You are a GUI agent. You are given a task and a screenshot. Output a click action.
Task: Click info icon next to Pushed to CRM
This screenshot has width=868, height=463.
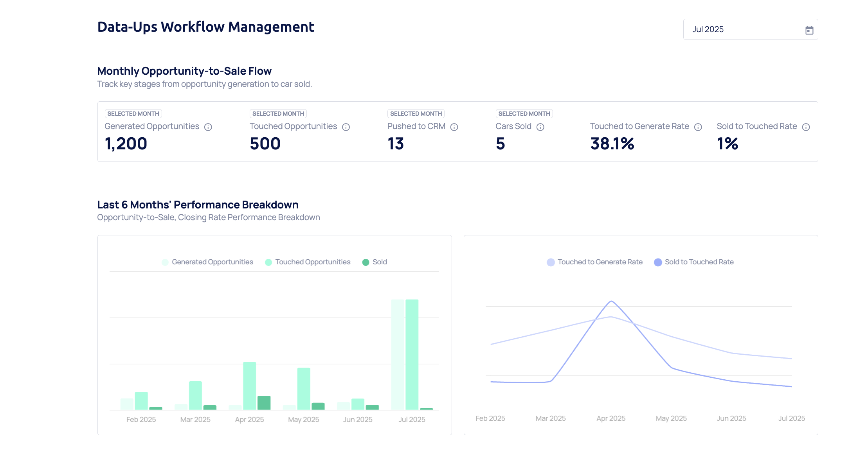point(454,127)
